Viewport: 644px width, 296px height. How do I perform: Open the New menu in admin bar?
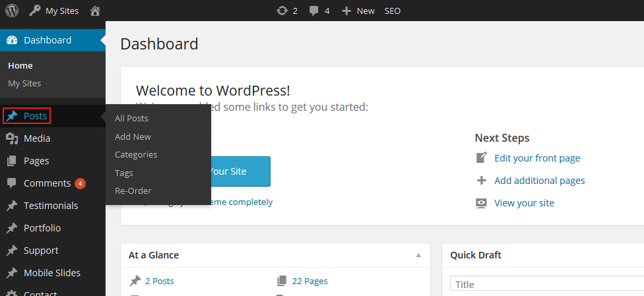tap(366, 11)
